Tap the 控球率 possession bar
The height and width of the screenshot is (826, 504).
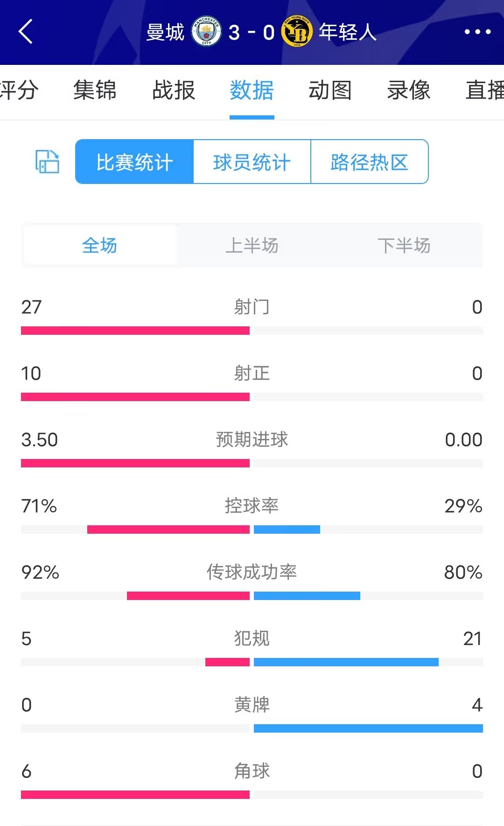(252, 529)
